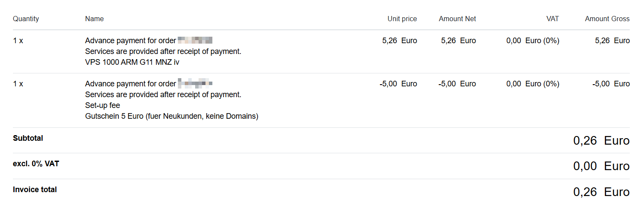
Task: Click the first row's 0,00 Euro (0%) VAT
Action: 533,41
